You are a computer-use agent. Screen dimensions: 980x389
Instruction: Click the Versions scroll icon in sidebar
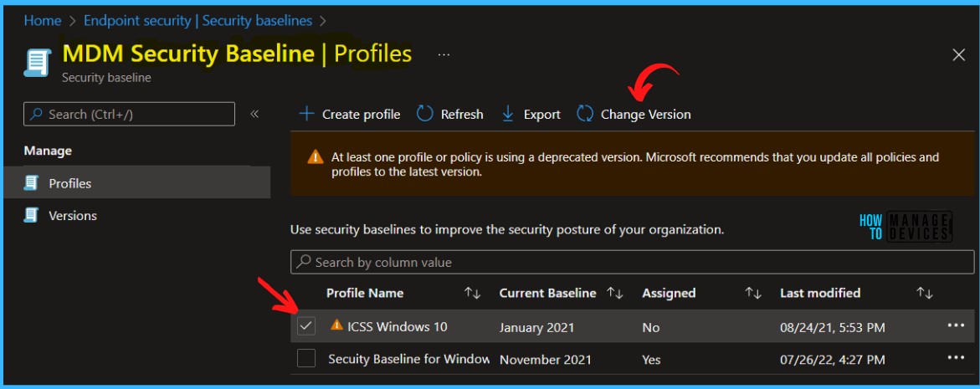[x=31, y=216]
